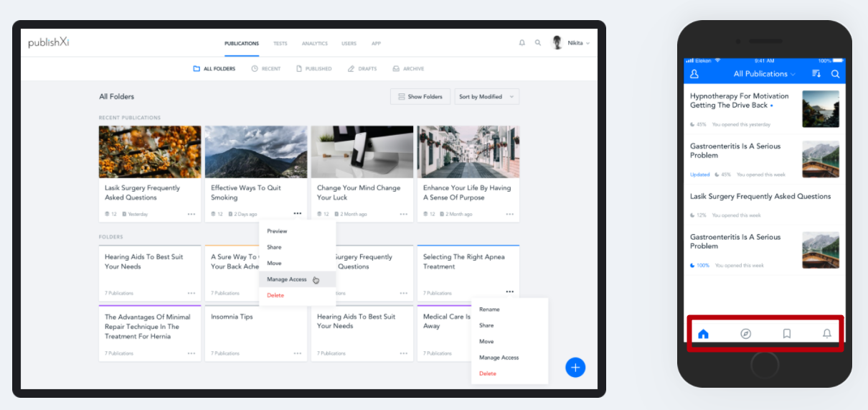Open three-dot menu on Change Your Mind card
Screen dimensions: 868x410
404,214
